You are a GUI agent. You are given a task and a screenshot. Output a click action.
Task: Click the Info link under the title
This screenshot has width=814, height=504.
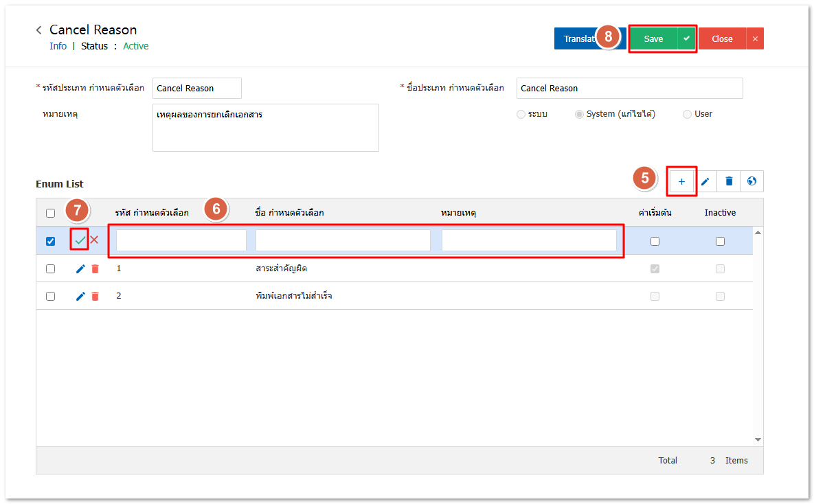[58, 46]
